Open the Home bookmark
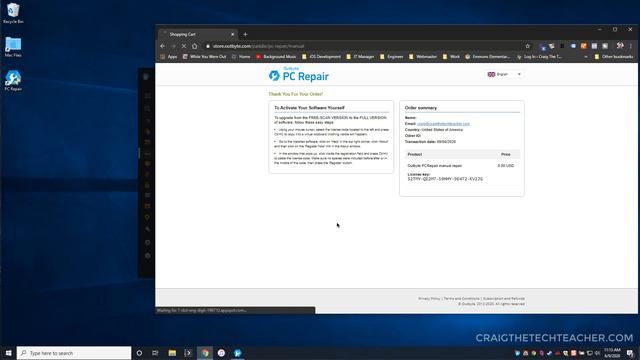640x360 pixels. pyautogui.click(x=241, y=57)
